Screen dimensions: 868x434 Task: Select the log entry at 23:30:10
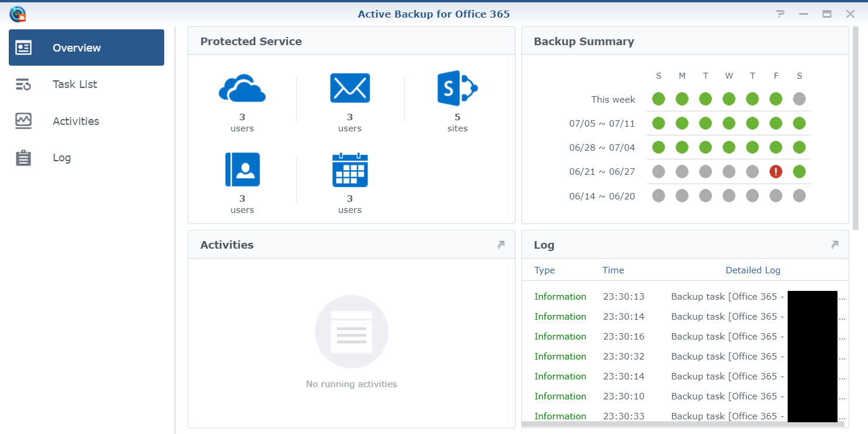[685, 396]
